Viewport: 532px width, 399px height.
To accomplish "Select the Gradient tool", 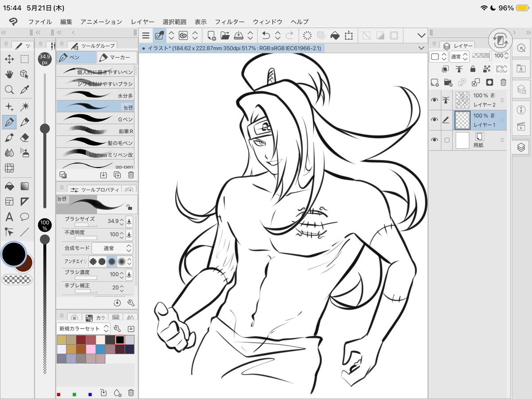I will (25, 186).
